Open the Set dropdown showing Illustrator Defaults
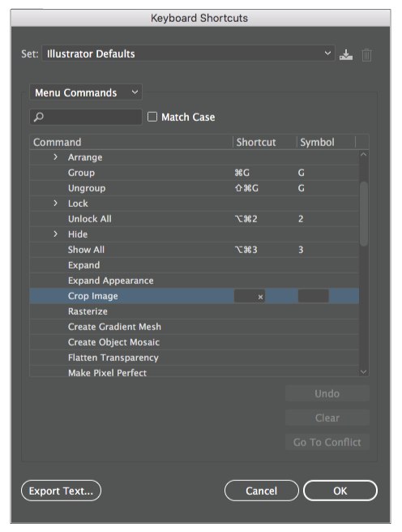This screenshot has width=402, height=532. click(x=188, y=54)
